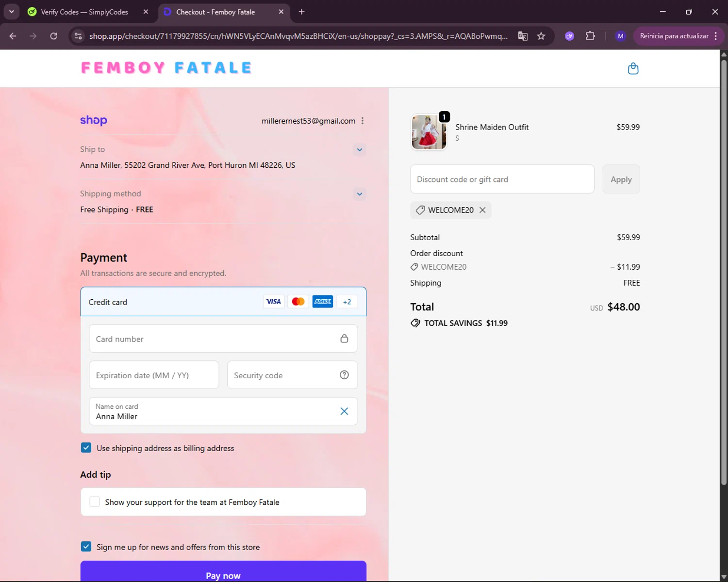Go forward in browser history
728x582 pixels.
33,36
